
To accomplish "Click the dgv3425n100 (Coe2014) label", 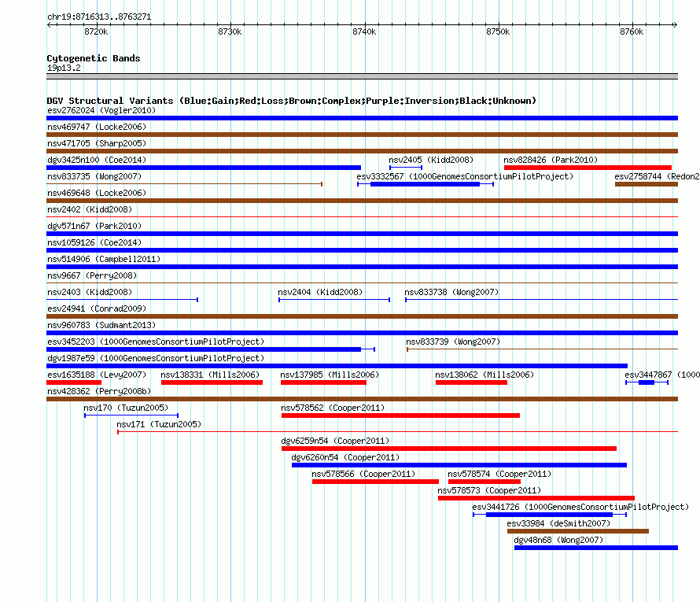I will click(x=97, y=160).
